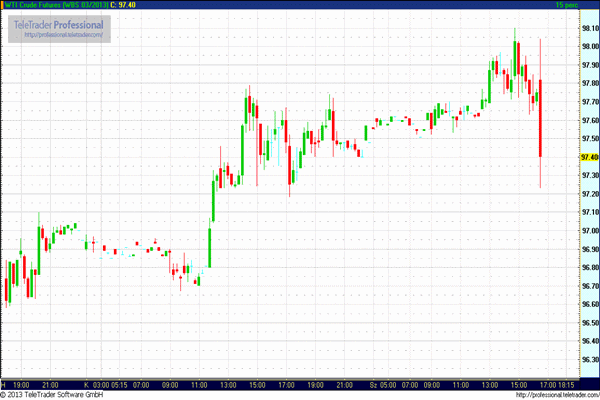Screen dimensions: 600x400
Task: Click the yellow 97.40 current price marker
Action: (587, 157)
